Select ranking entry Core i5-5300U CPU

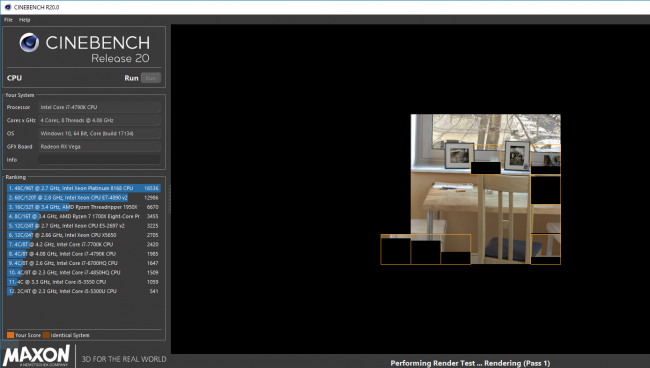pos(83,291)
